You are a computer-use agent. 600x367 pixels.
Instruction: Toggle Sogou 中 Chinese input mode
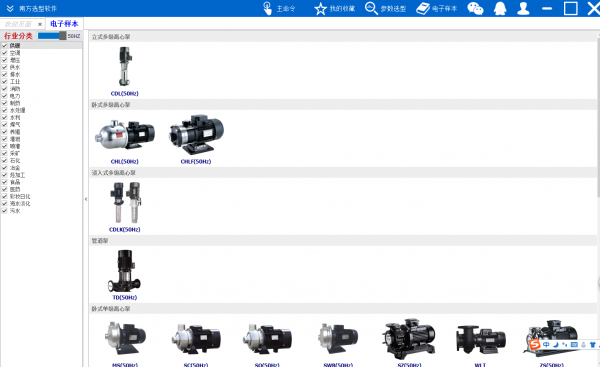coord(546,345)
